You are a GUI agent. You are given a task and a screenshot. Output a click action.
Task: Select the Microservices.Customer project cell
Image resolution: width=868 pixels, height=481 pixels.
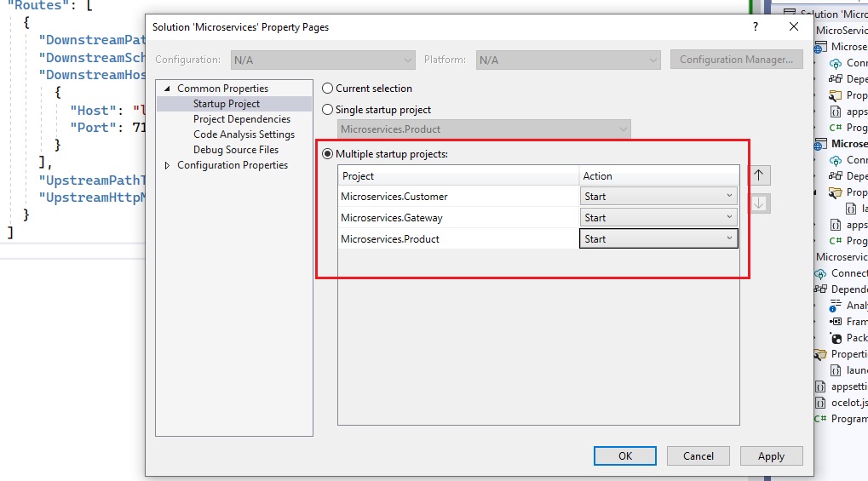[x=458, y=197]
